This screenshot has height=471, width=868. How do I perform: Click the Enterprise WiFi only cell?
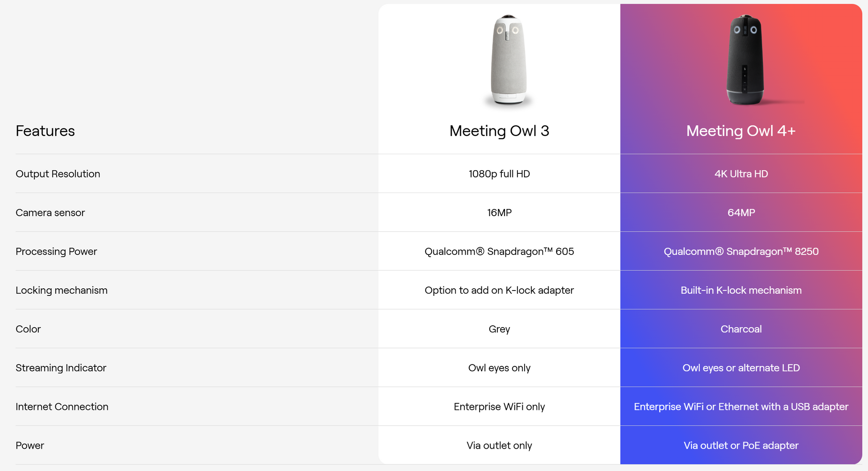click(499, 406)
